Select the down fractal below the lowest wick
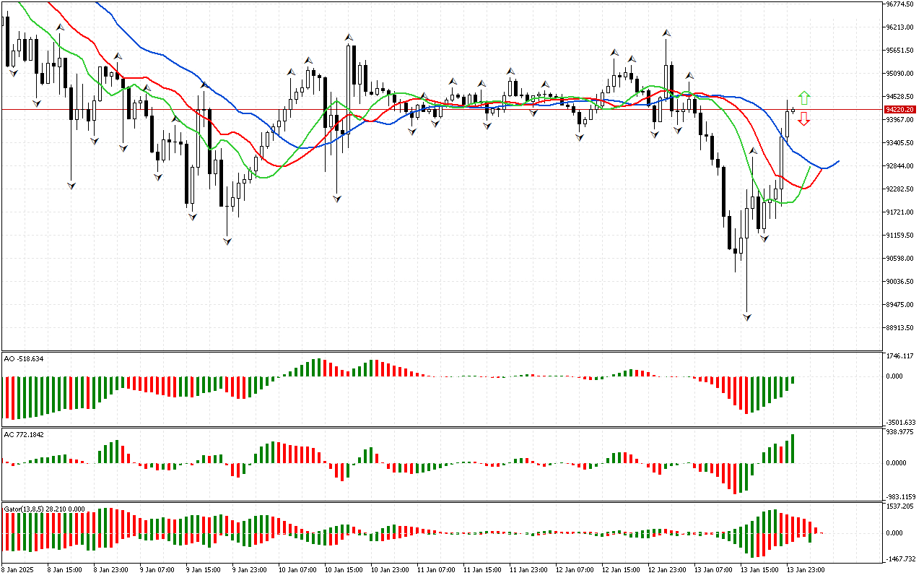 click(746, 317)
